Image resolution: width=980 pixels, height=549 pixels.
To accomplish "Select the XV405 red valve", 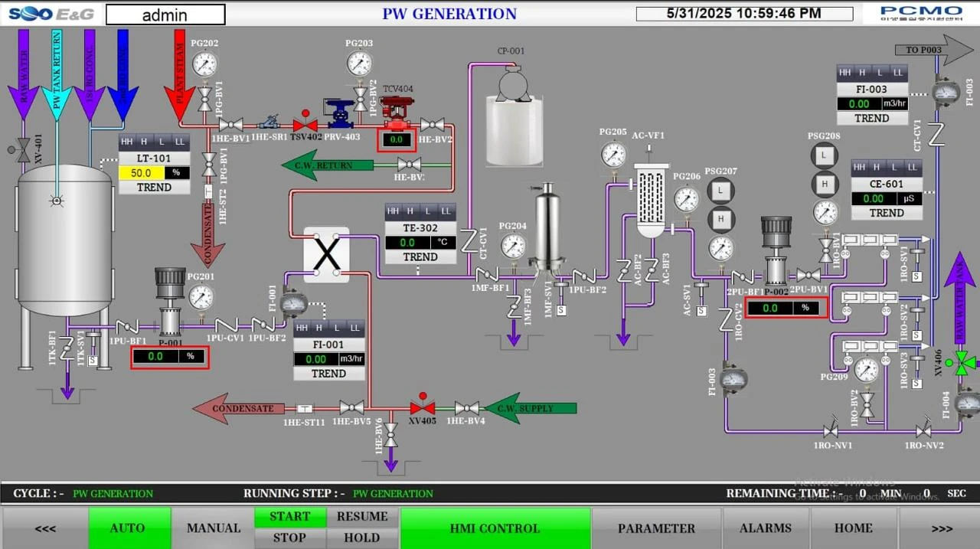I will (x=422, y=407).
